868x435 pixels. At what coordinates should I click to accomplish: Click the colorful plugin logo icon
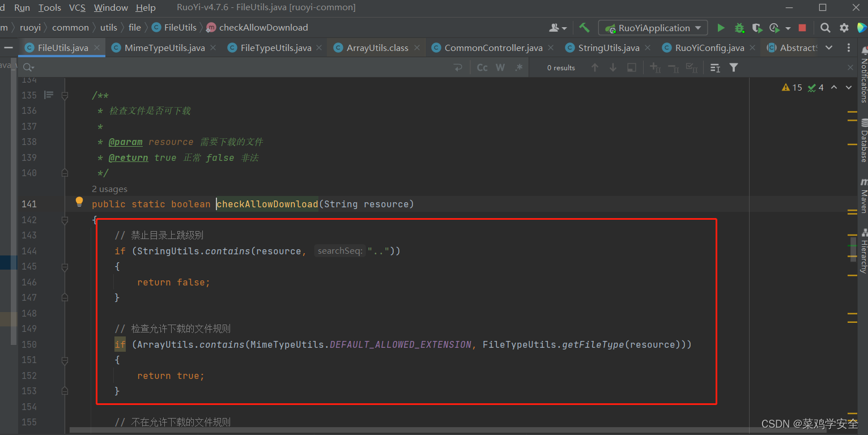point(861,28)
